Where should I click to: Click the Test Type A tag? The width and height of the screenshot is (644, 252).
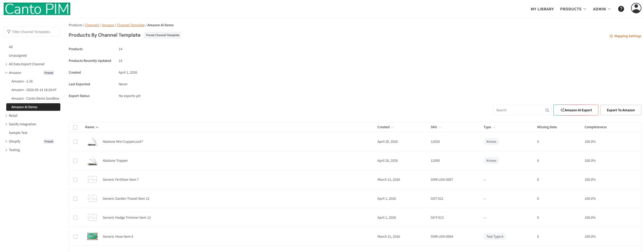[495, 237]
